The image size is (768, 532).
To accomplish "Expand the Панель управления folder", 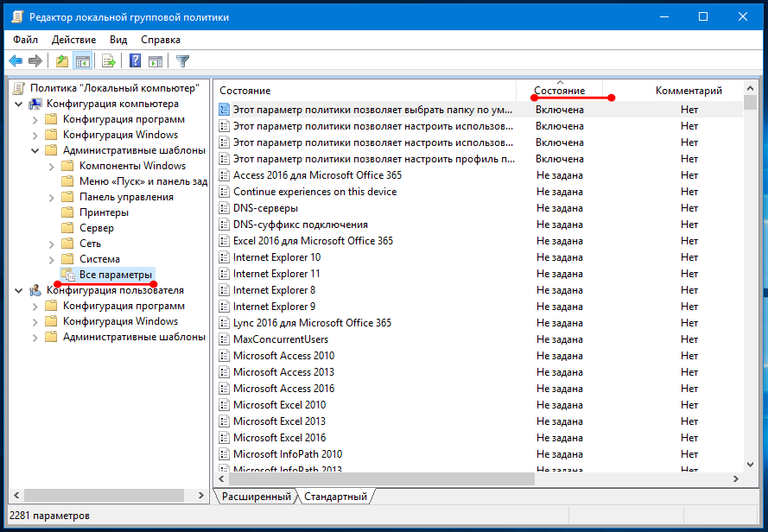I will click(52, 198).
